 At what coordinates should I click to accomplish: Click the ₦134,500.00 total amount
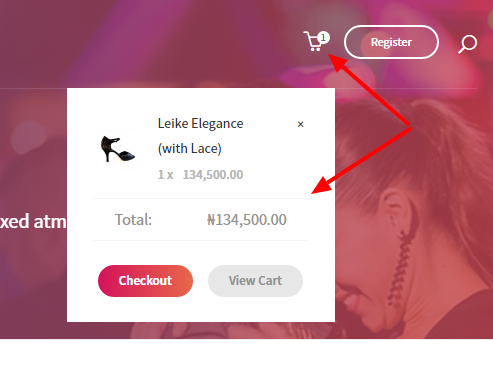[247, 220]
